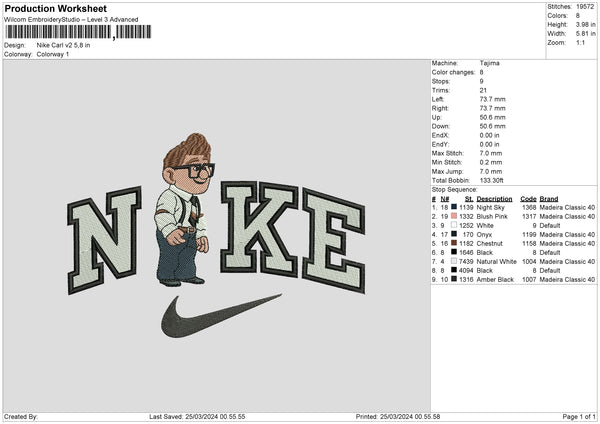Click the Zoom value 1:1

click(580, 42)
